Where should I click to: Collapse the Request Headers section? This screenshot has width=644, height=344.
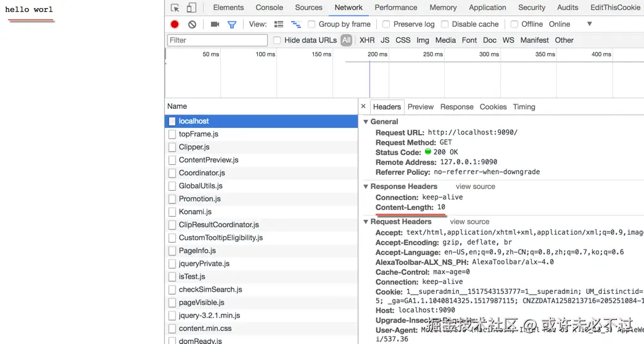click(x=366, y=222)
